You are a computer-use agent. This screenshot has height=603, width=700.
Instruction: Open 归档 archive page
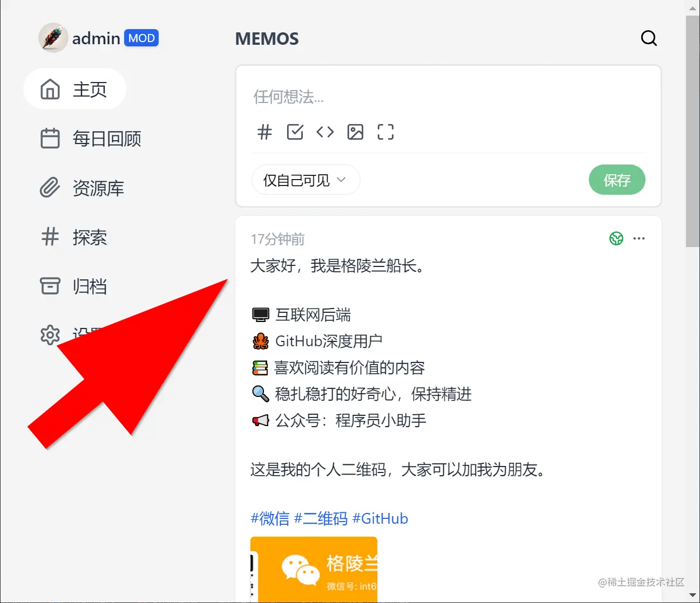pos(74,286)
